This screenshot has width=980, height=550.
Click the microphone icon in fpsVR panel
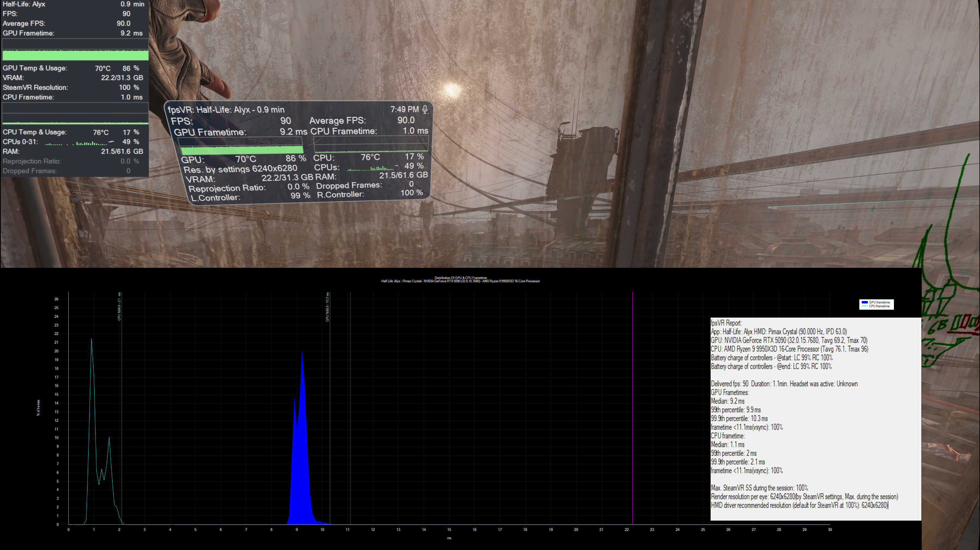[425, 109]
